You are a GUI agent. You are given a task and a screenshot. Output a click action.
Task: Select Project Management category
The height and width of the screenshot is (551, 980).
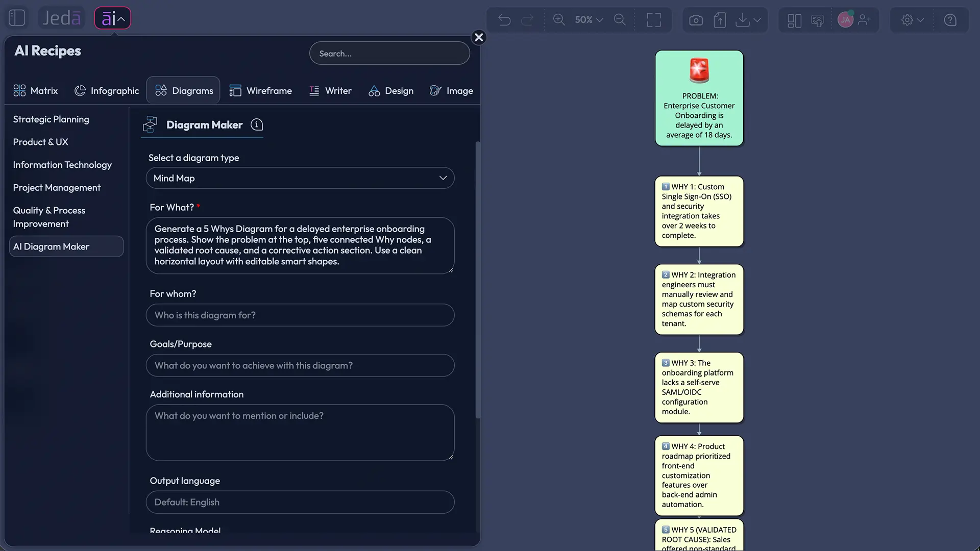57,187
